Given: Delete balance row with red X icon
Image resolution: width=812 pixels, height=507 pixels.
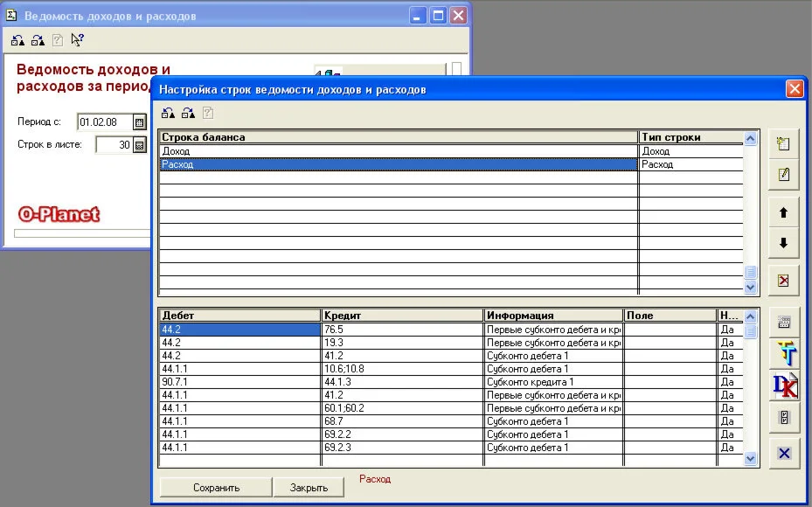Looking at the screenshot, I should click(783, 281).
